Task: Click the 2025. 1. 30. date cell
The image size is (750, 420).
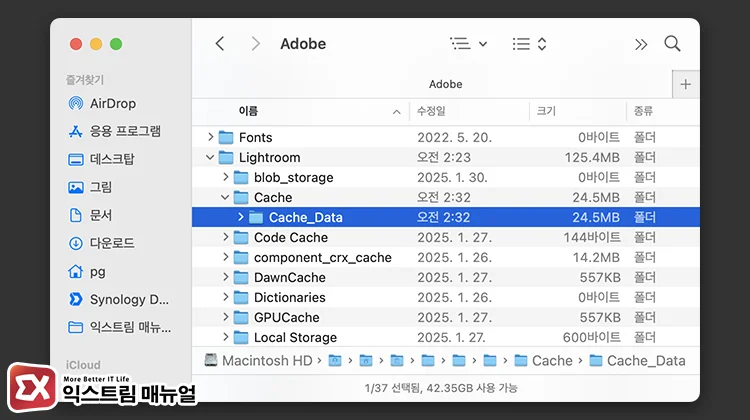Action: coord(452,177)
